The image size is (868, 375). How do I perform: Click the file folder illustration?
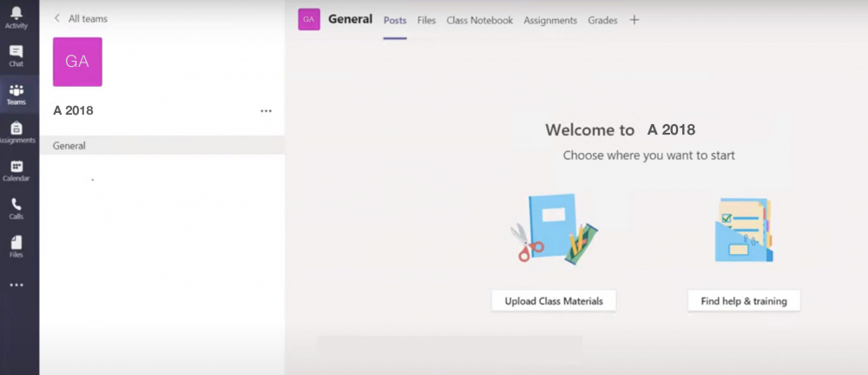point(744,230)
